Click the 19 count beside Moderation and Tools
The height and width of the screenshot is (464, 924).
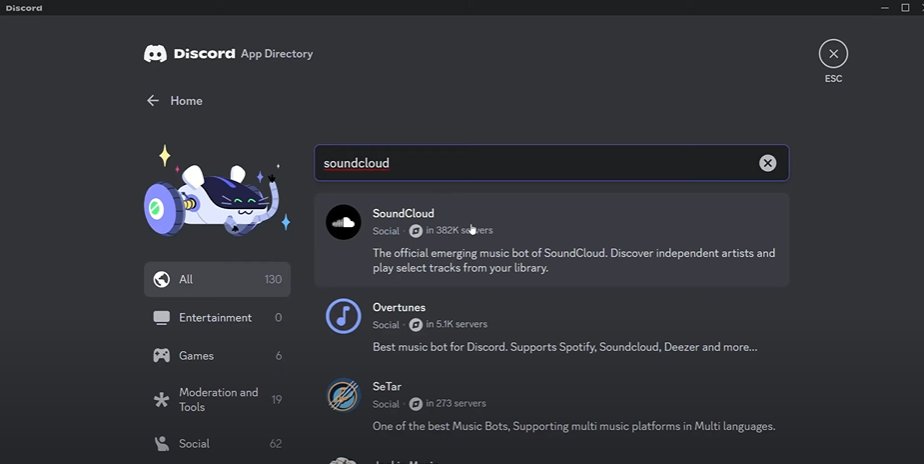276,400
